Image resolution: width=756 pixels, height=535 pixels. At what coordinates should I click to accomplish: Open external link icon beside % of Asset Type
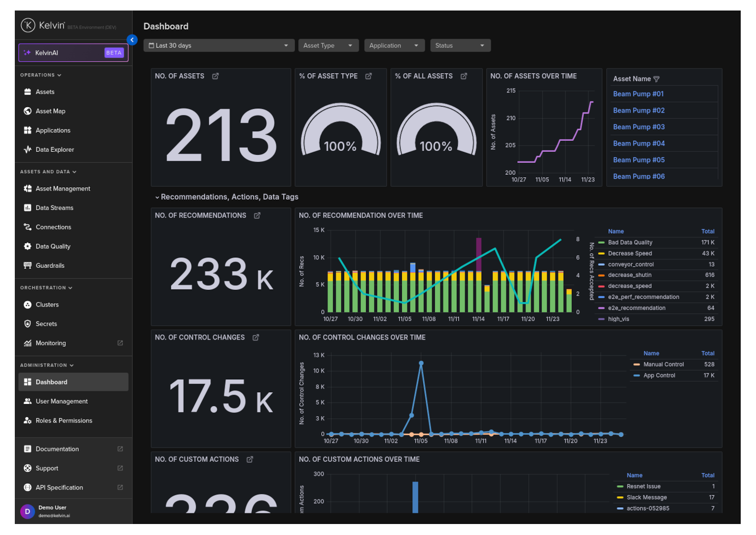(x=368, y=76)
